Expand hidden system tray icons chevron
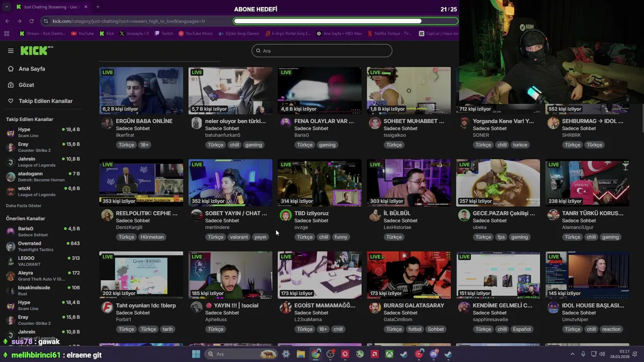Screen dimensions: 644x362 572,354
